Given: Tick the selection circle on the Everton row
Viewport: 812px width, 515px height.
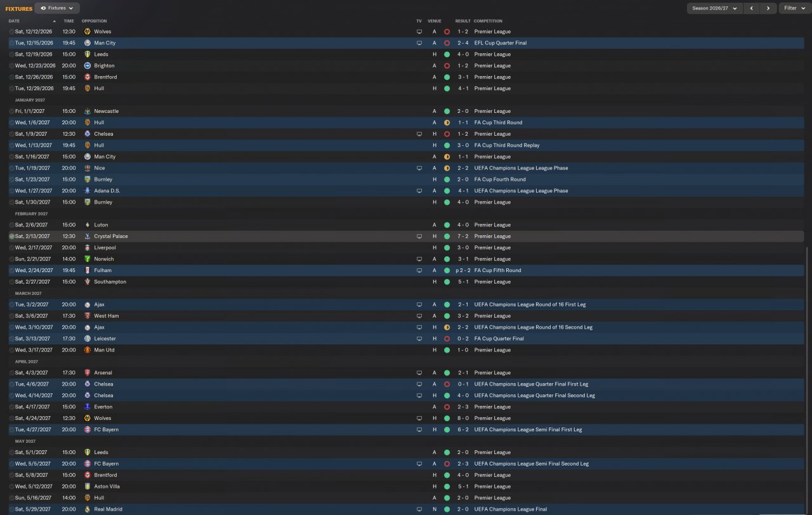Looking at the screenshot, I should coord(11,407).
